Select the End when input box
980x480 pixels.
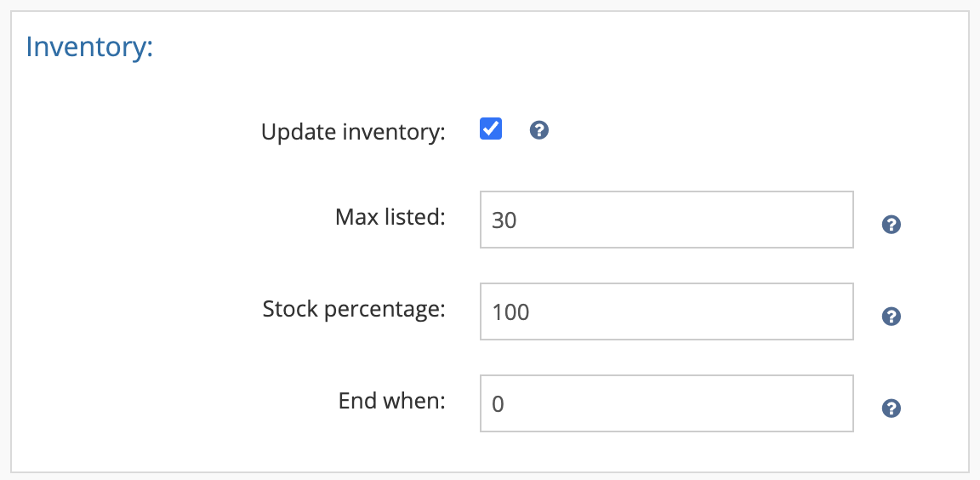(x=666, y=403)
